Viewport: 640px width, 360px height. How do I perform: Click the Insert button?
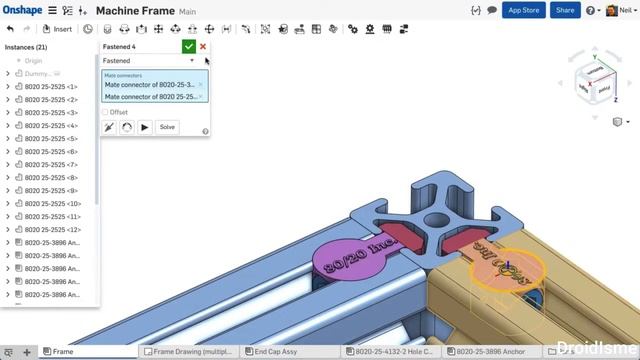[x=57, y=29]
